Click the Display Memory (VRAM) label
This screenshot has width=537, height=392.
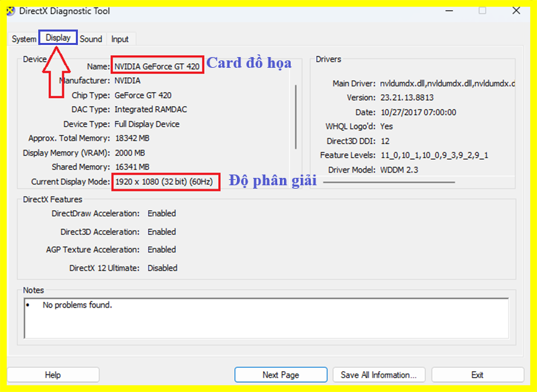coord(66,152)
